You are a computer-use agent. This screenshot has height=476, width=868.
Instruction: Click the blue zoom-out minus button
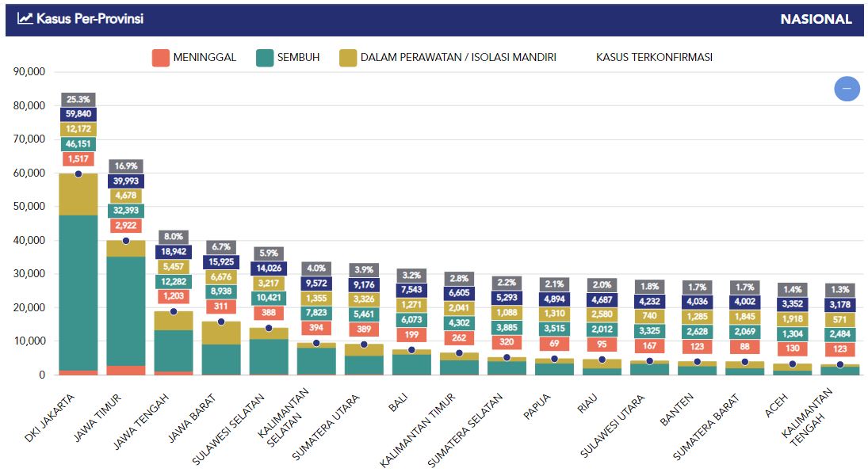[x=847, y=89]
